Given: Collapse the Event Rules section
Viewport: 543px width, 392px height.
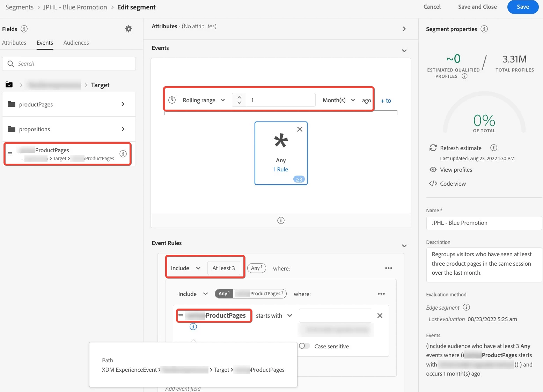Looking at the screenshot, I should (404, 246).
